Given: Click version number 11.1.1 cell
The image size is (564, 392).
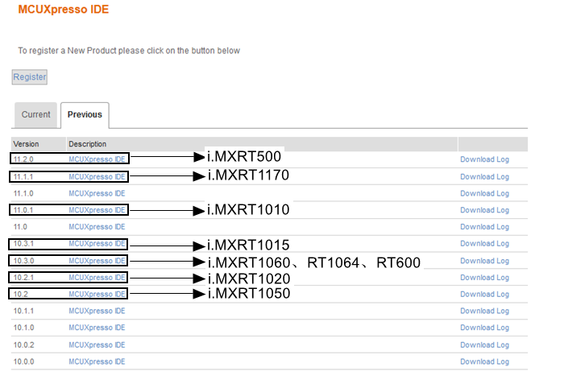Looking at the screenshot, I should (23, 177).
